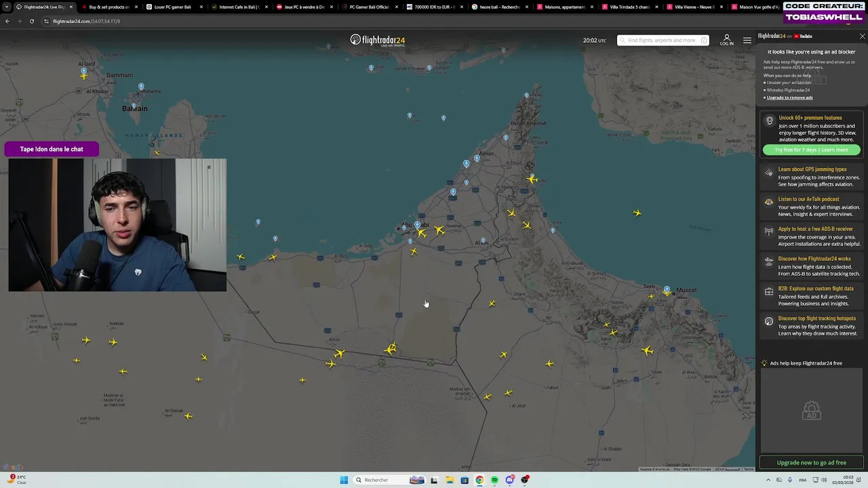
Task: Expand the system tray hidden icons chevron
Action: coord(768,480)
